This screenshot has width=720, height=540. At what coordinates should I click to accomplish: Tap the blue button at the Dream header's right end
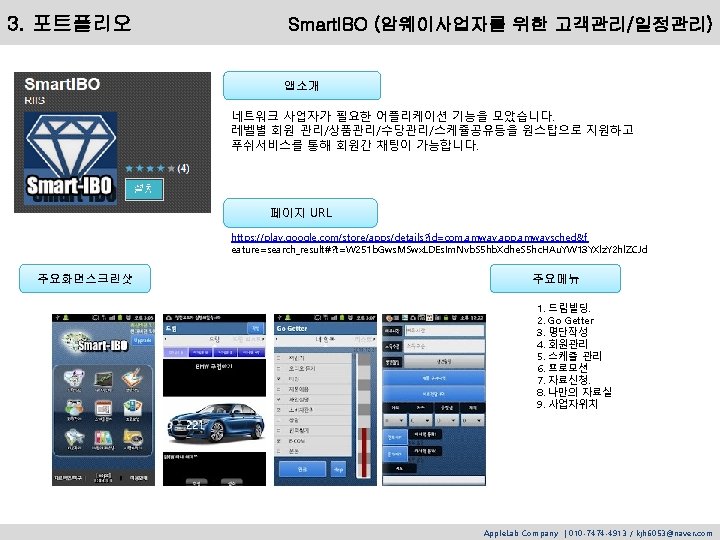(x=255, y=328)
